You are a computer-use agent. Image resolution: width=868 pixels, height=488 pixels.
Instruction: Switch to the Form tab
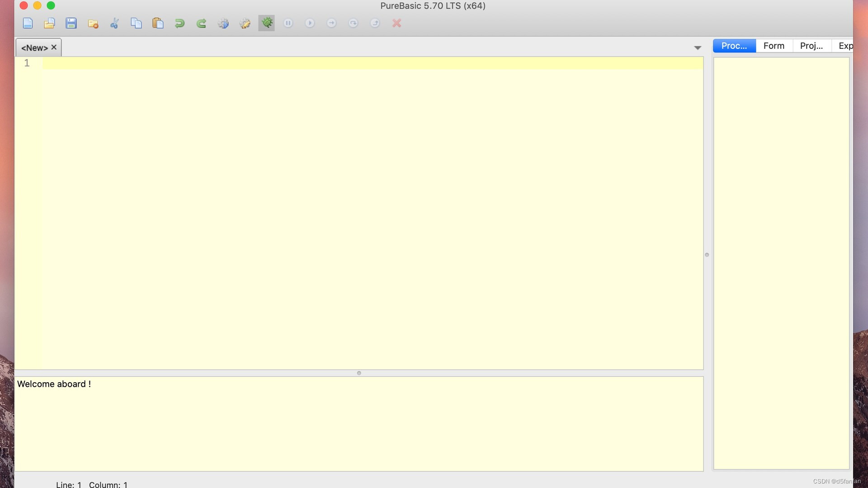pos(774,46)
